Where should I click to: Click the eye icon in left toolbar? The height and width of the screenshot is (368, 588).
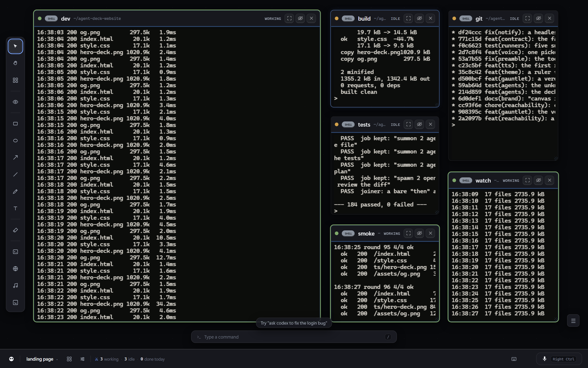pyautogui.click(x=15, y=102)
